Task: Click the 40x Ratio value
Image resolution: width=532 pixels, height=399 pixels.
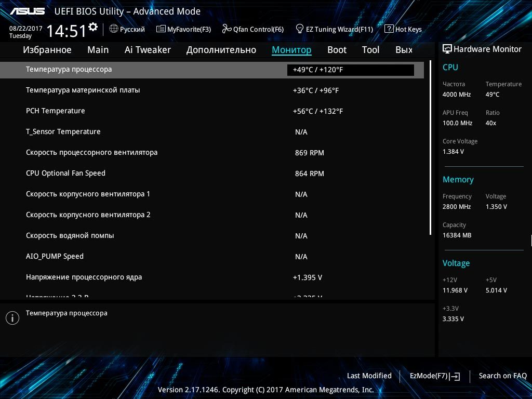Action: pyautogui.click(x=491, y=123)
